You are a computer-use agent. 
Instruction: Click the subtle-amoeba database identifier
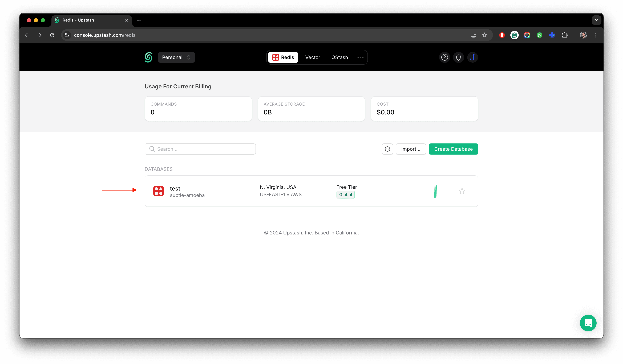click(x=187, y=195)
